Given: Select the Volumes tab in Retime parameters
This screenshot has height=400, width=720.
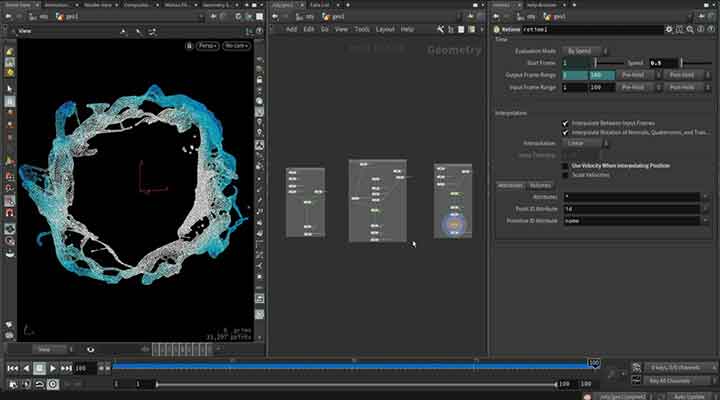Looking at the screenshot, I should point(540,186).
